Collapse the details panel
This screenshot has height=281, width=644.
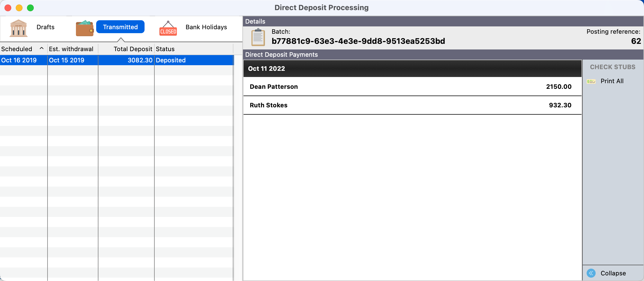[x=613, y=273]
